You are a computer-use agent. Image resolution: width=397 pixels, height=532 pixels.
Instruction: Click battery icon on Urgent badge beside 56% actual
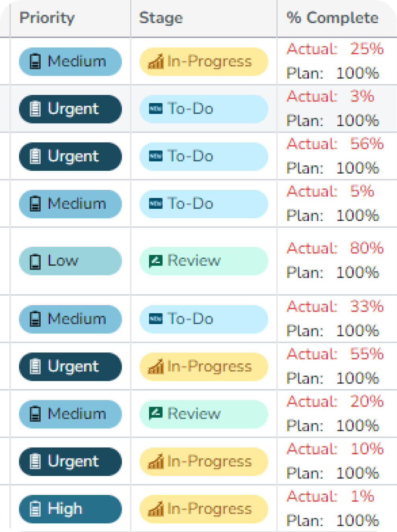click(x=35, y=156)
